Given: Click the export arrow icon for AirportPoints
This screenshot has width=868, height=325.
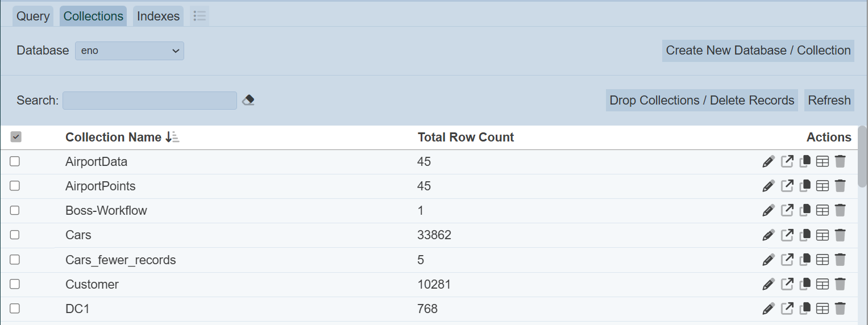Looking at the screenshot, I should [787, 186].
